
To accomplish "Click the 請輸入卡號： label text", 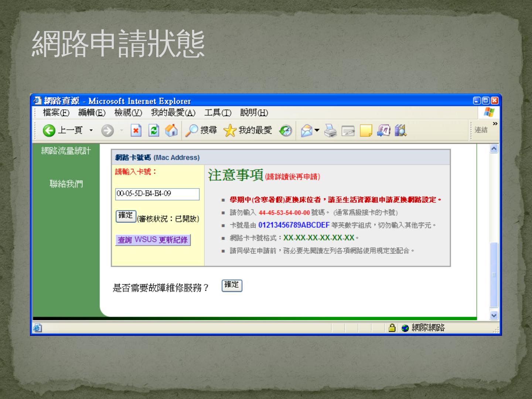I will pos(136,172).
